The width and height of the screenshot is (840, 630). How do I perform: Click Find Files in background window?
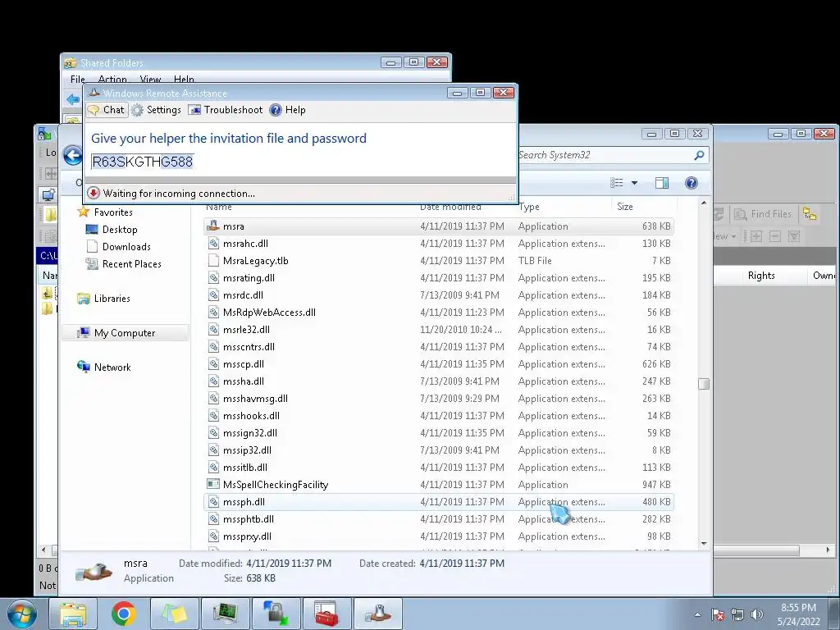763,214
